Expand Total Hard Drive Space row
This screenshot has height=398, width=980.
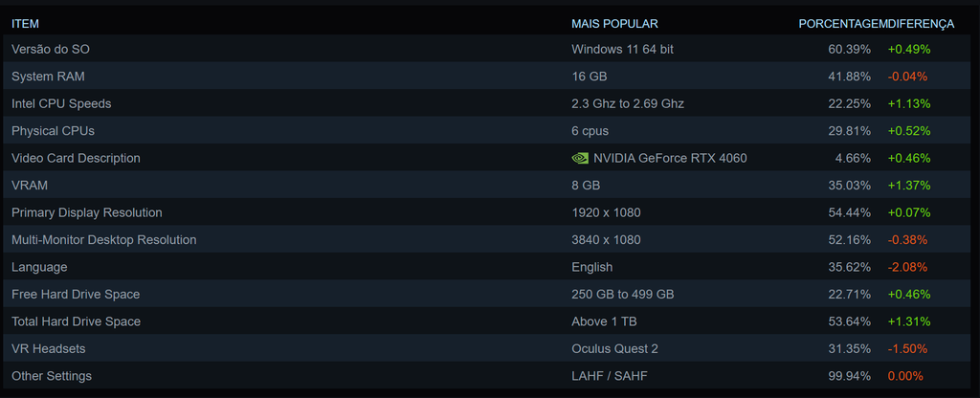(x=76, y=321)
